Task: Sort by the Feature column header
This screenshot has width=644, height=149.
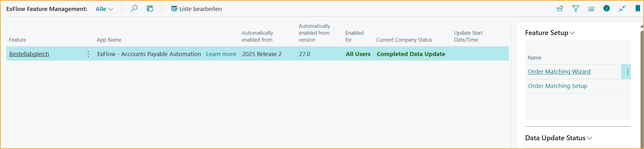Action: [18, 40]
